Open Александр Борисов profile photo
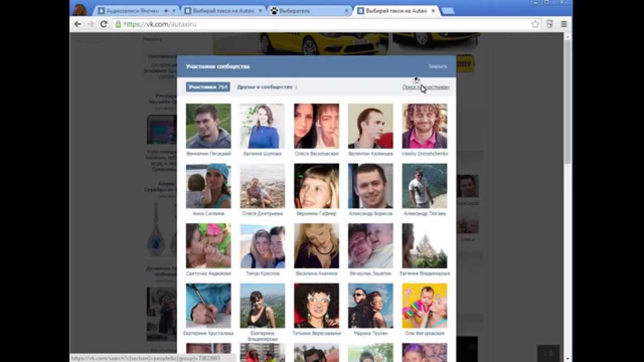Screen dimensions: 644x362 coord(370,186)
